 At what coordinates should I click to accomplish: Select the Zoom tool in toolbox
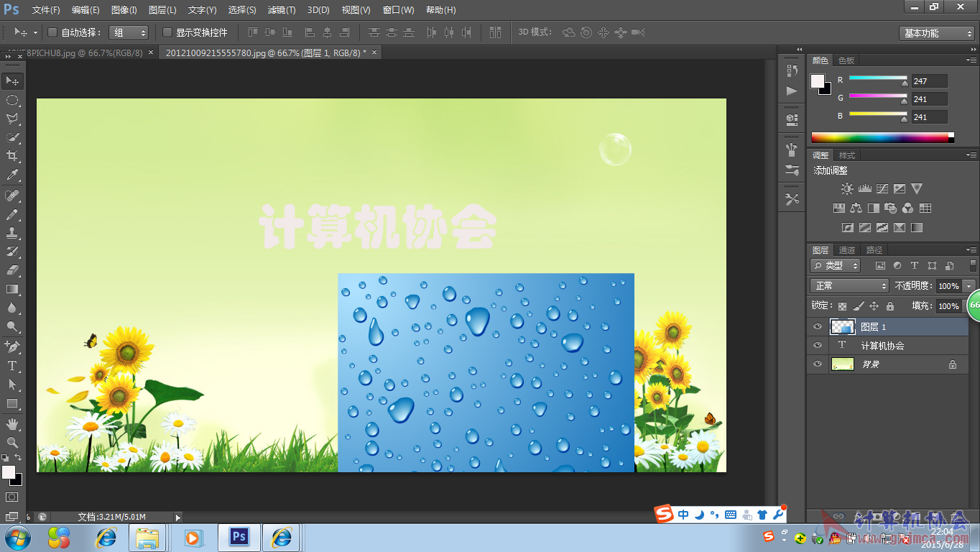(12, 443)
